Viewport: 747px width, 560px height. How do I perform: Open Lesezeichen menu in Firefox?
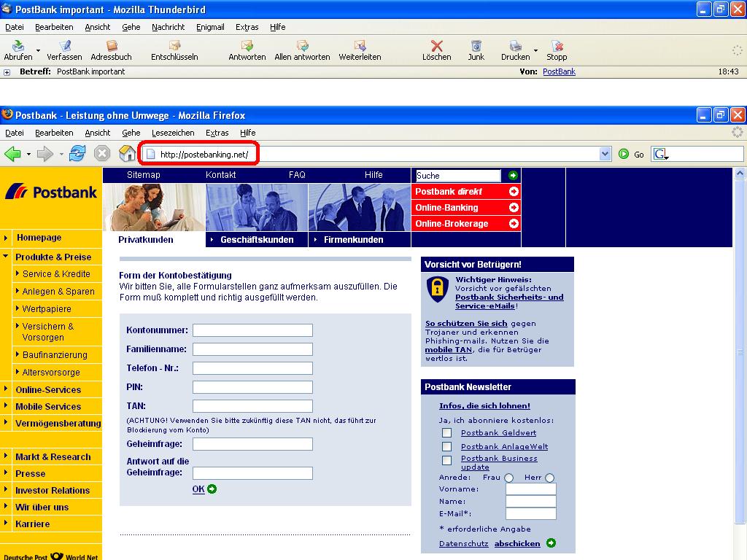point(173,133)
